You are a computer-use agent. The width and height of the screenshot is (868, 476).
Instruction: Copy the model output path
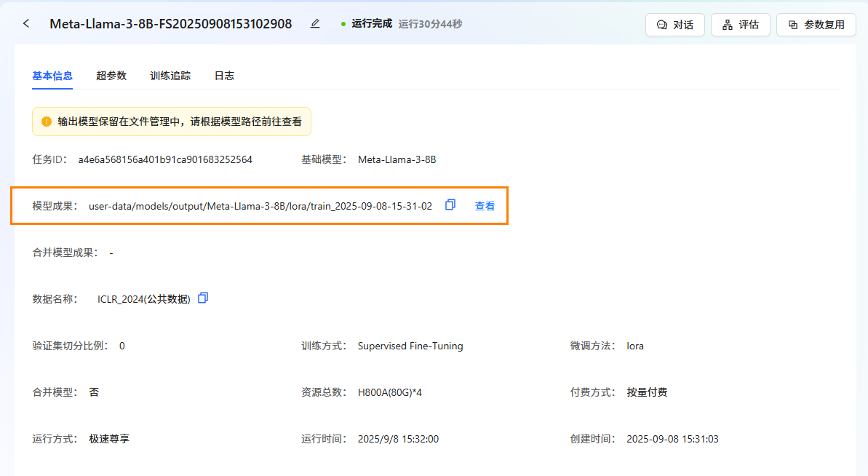click(x=450, y=205)
